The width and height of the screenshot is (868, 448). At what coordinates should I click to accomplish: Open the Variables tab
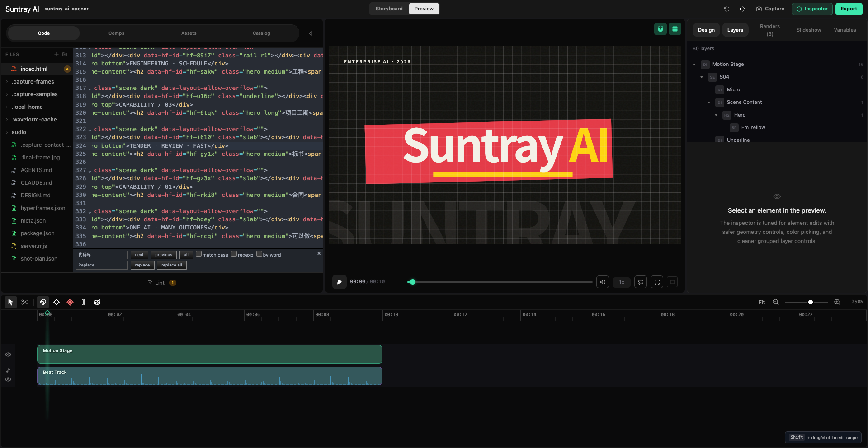coord(845,30)
